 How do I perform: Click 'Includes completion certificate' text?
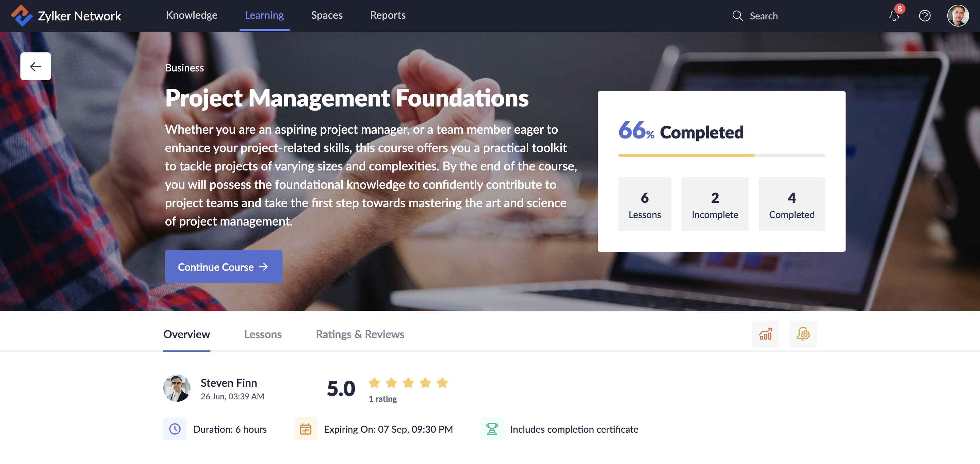[x=574, y=429]
